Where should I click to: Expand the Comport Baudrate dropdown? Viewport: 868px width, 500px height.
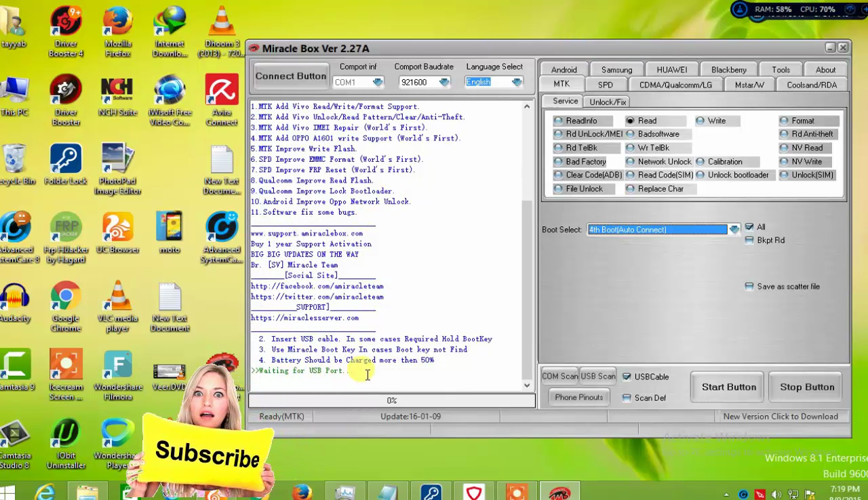click(x=444, y=82)
